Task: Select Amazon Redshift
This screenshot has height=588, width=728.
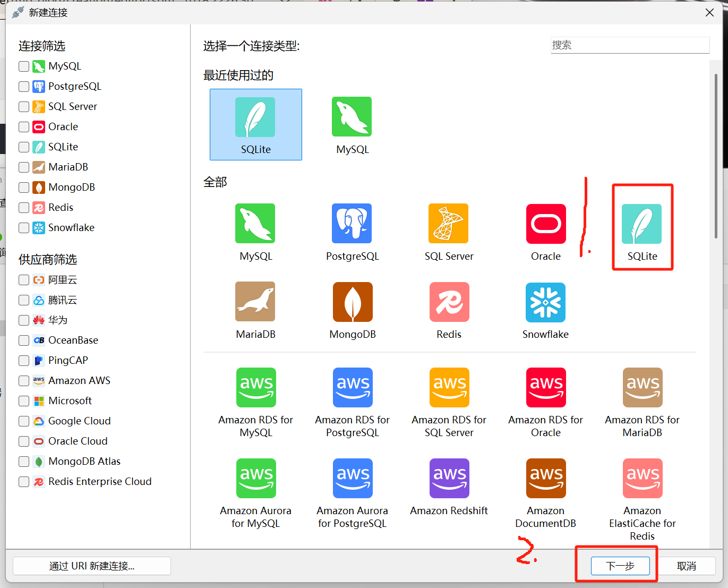Action: point(449,487)
